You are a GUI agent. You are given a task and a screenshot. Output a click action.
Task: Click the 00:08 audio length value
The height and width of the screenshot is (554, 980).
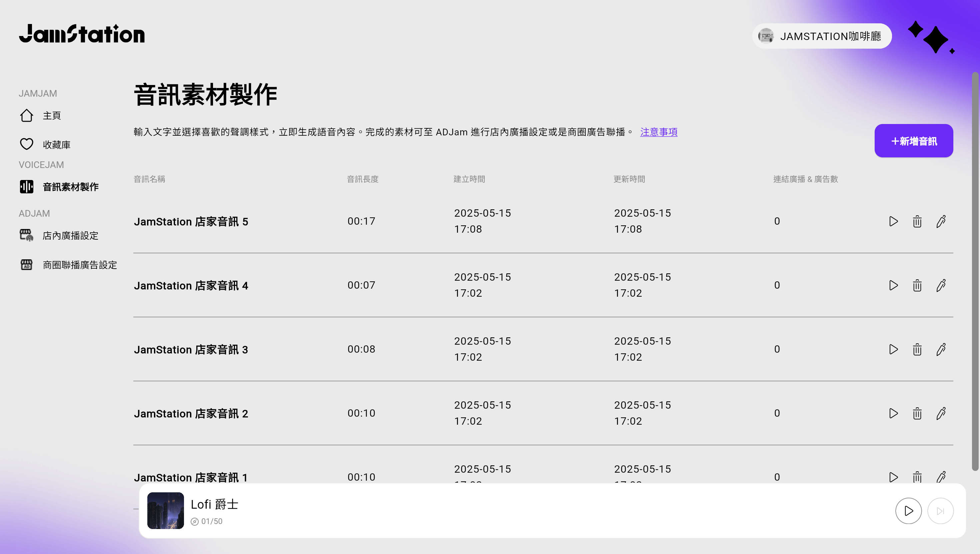[361, 349]
